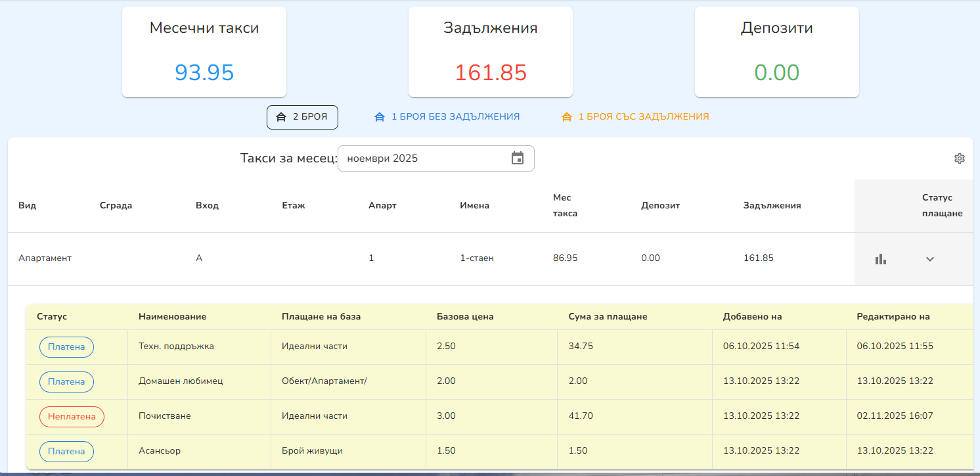
Task: Toggle Неплатена status for Почистване
Action: pyautogui.click(x=72, y=417)
